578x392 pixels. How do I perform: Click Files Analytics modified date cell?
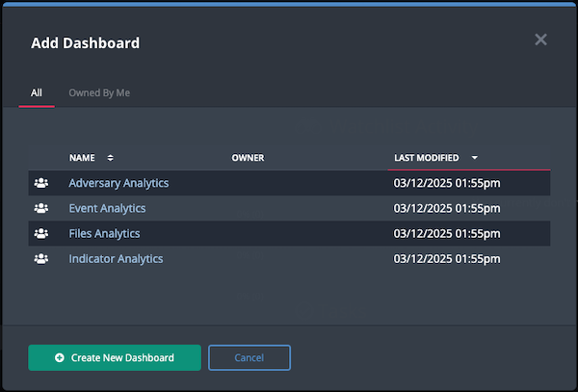447,234
